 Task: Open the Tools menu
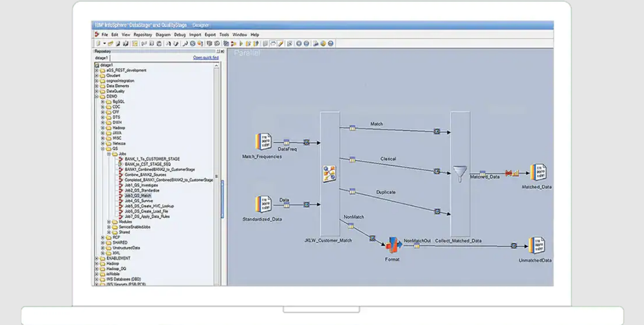point(224,35)
